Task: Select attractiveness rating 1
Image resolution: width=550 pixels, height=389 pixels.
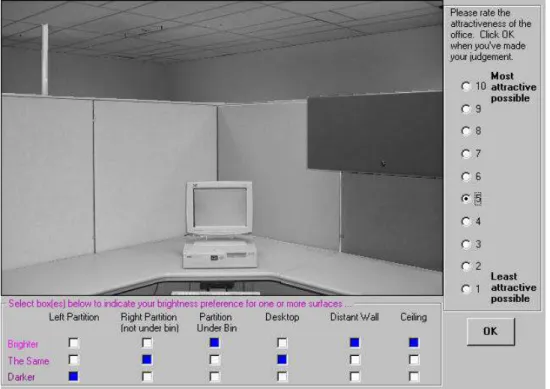Action: click(466, 289)
